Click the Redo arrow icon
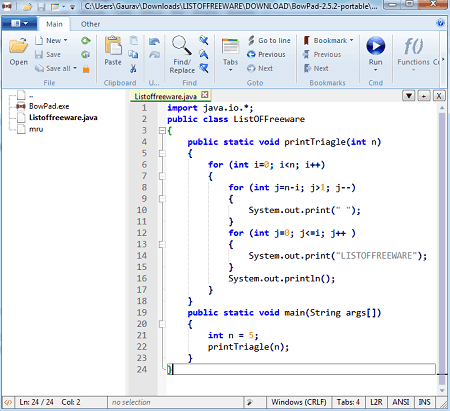The height and width of the screenshot is (411, 450). point(154,55)
